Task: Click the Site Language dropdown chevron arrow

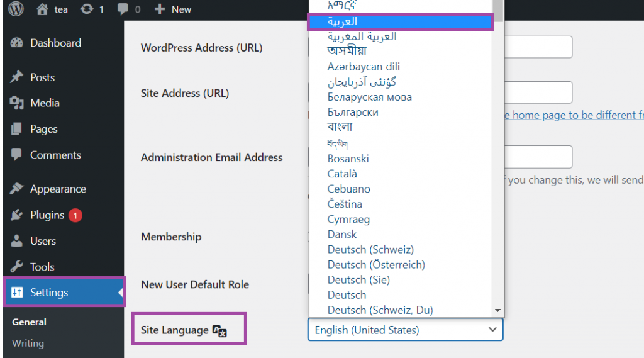Action: click(492, 330)
